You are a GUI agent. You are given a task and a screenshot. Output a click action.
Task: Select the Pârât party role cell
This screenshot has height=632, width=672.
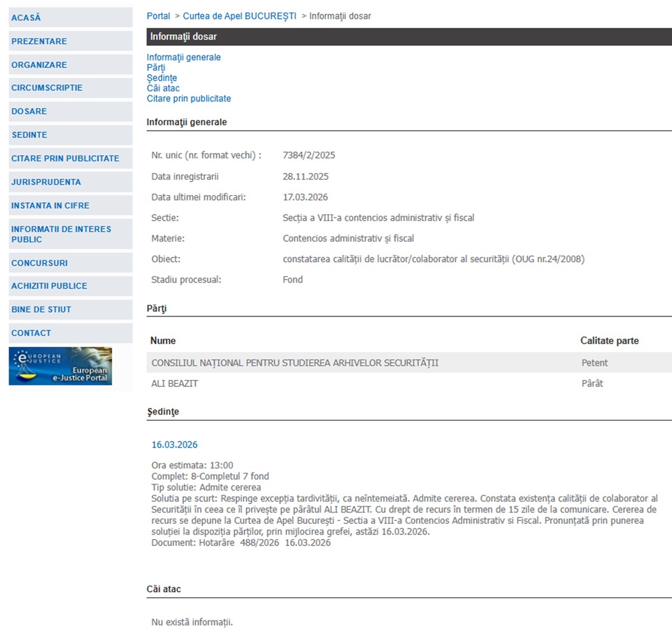[x=592, y=383]
